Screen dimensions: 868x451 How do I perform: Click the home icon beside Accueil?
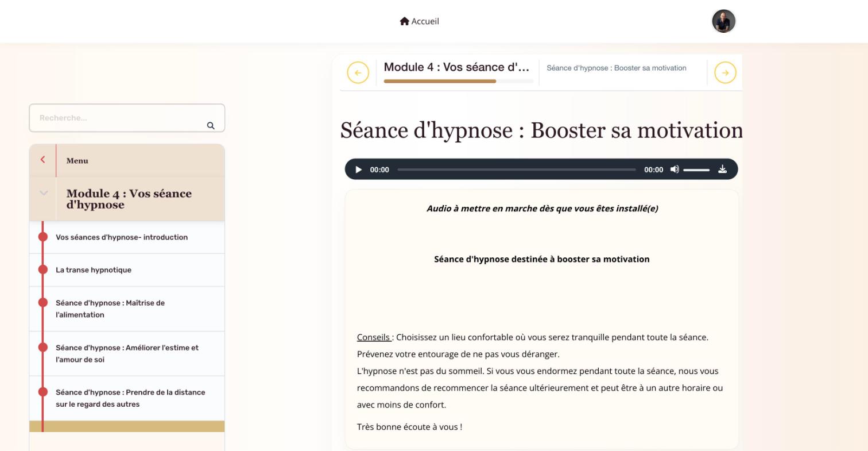coord(404,21)
